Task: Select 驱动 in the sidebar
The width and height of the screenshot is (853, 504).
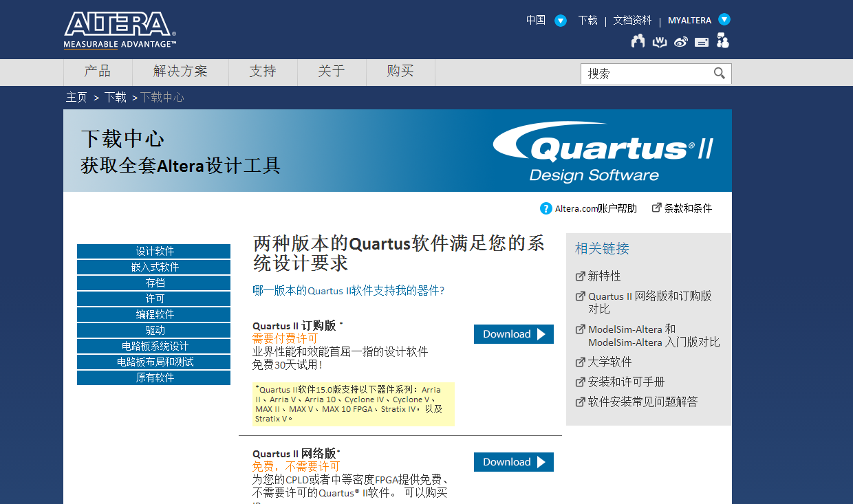Action: coord(154,330)
